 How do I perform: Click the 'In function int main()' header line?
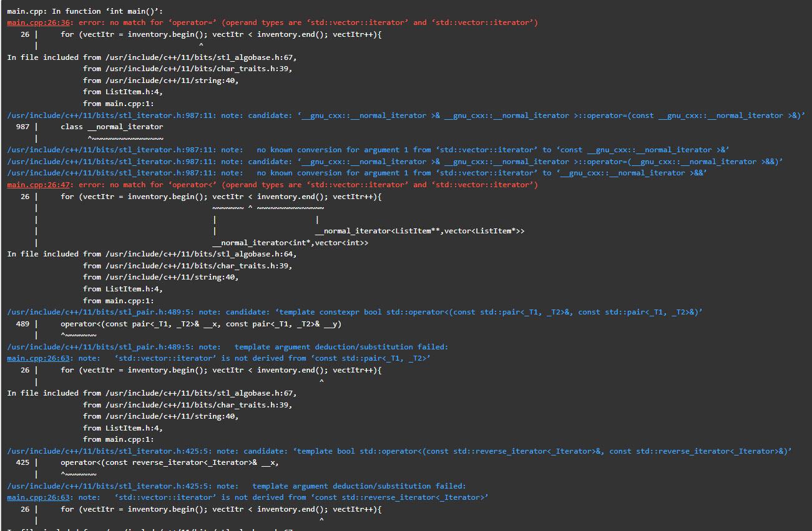81,10
